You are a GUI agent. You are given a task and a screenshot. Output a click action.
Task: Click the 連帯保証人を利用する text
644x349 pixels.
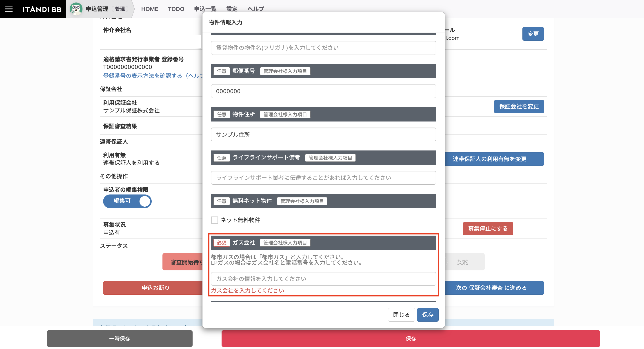click(131, 163)
